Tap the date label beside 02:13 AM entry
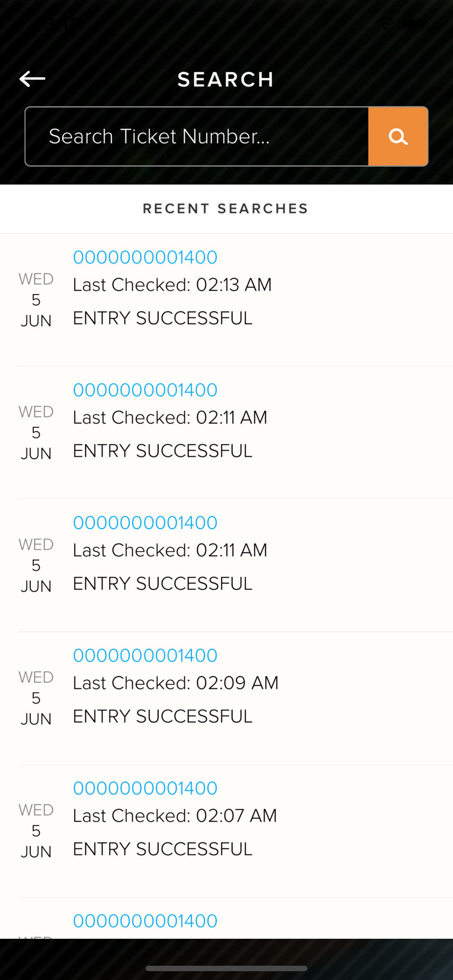This screenshot has height=980, width=453. 36,300
